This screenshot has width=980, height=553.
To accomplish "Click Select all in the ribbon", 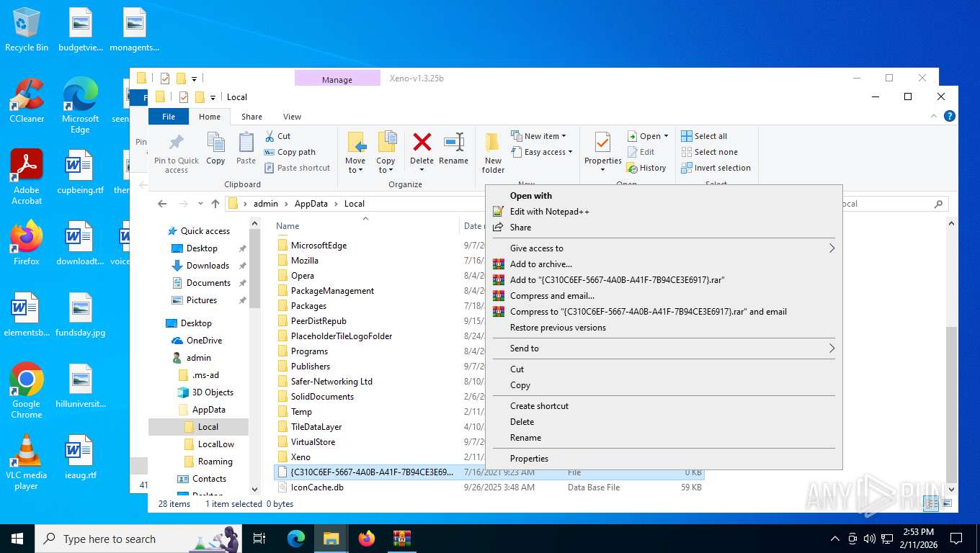I will [704, 136].
